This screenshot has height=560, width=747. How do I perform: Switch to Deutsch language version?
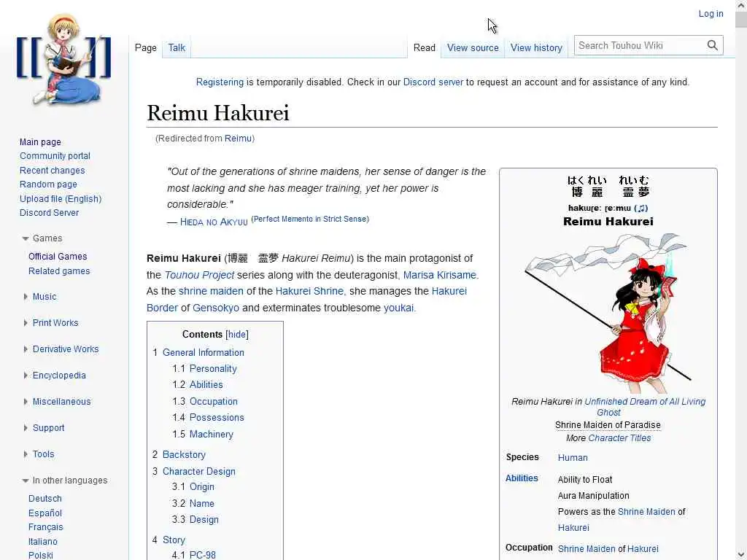44,499
